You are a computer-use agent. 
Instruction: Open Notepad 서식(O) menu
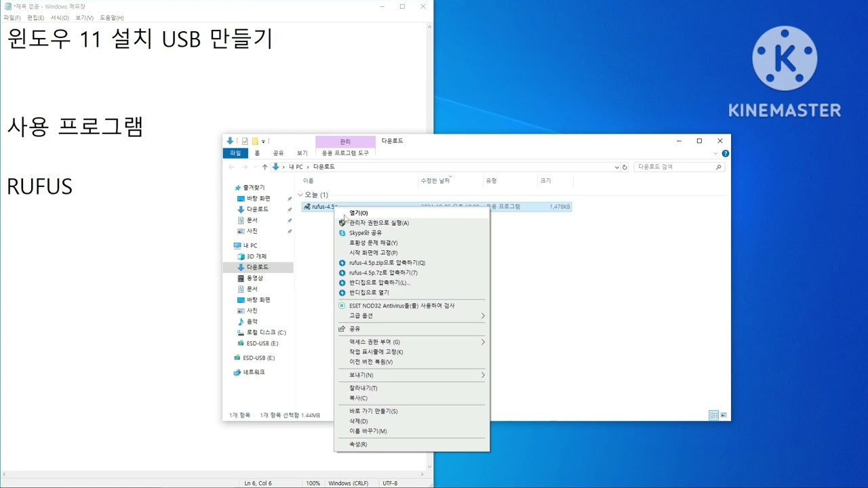60,18
